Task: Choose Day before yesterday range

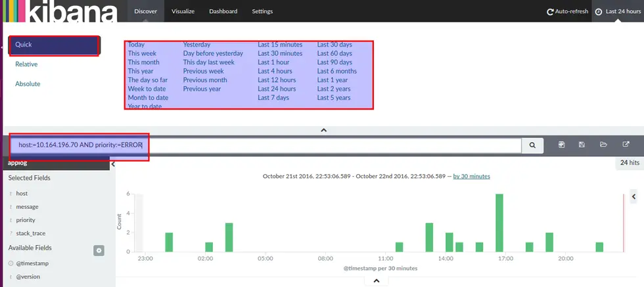Action: pos(213,53)
